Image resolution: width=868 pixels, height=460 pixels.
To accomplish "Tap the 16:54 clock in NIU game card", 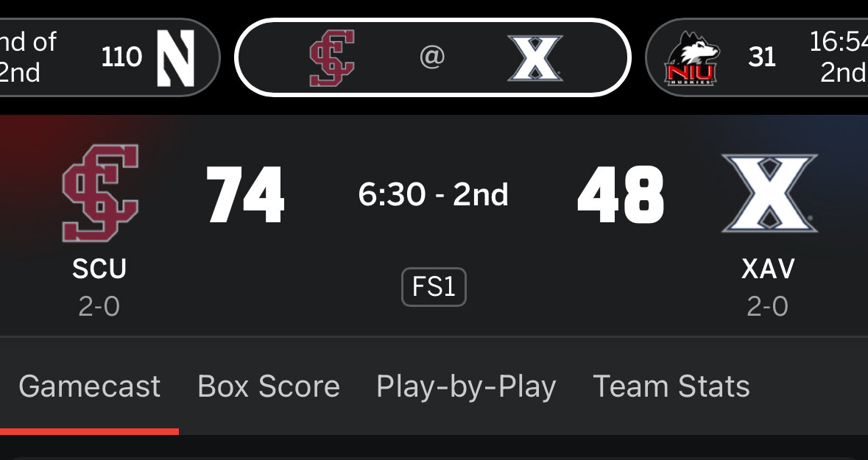I will tap(839, 43).
